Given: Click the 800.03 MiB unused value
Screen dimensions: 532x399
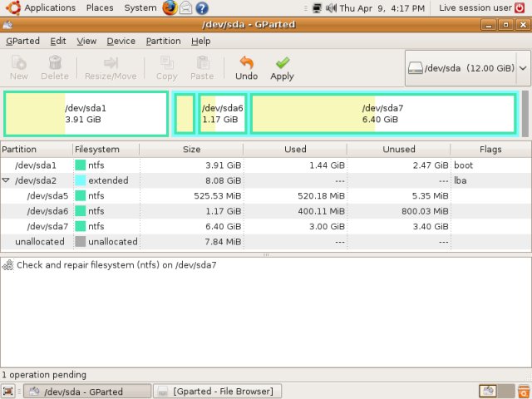Looking at the screenshot, I should click(425, 211).
